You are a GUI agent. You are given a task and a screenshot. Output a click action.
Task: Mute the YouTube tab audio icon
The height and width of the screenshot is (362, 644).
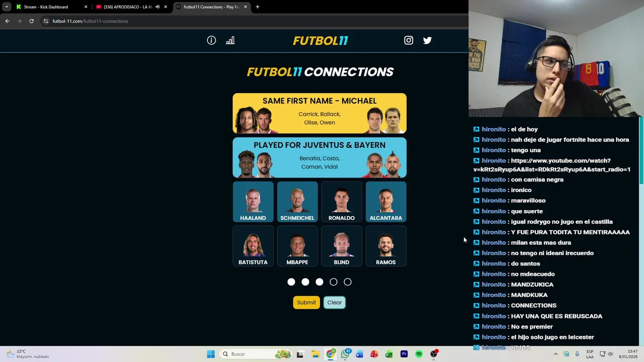click(x=157, y=7)
